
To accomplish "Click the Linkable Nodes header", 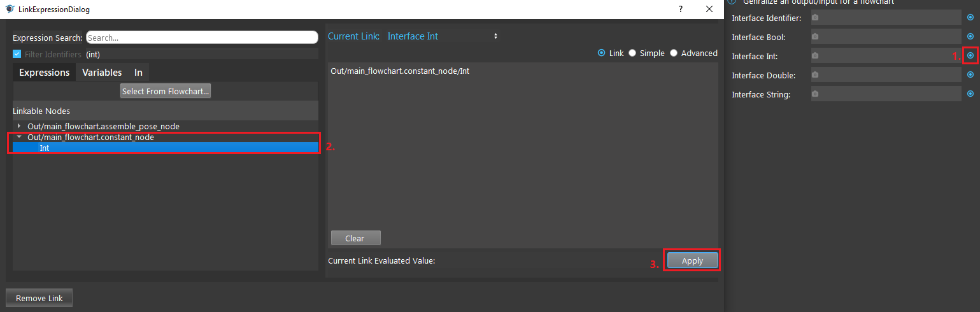I will (x=166, y=111).
